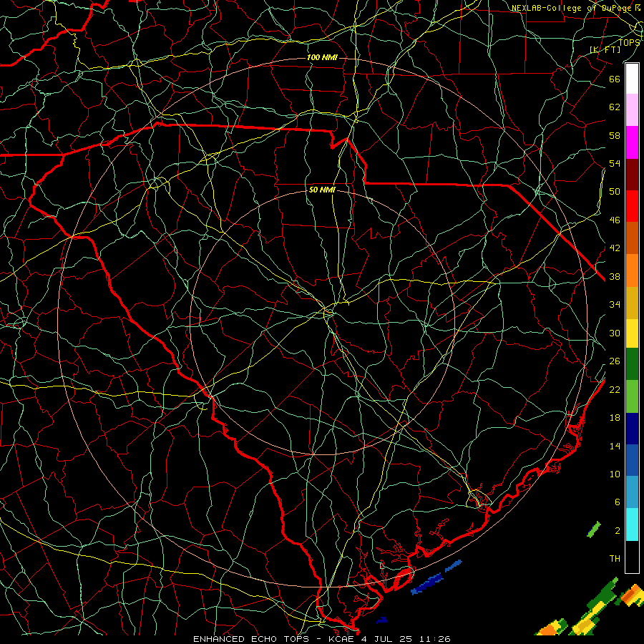Click the legend value 26
Screen dimensions: 644x644
[615, 361]
